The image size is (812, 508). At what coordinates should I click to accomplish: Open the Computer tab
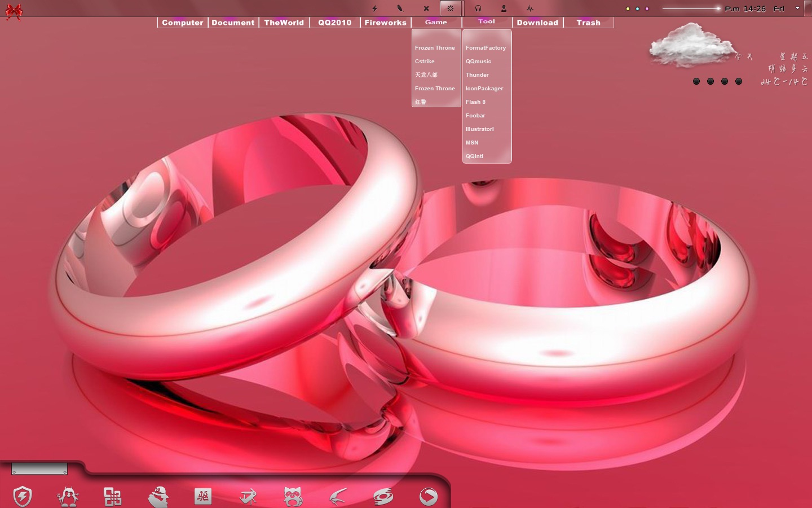(182, 23)
